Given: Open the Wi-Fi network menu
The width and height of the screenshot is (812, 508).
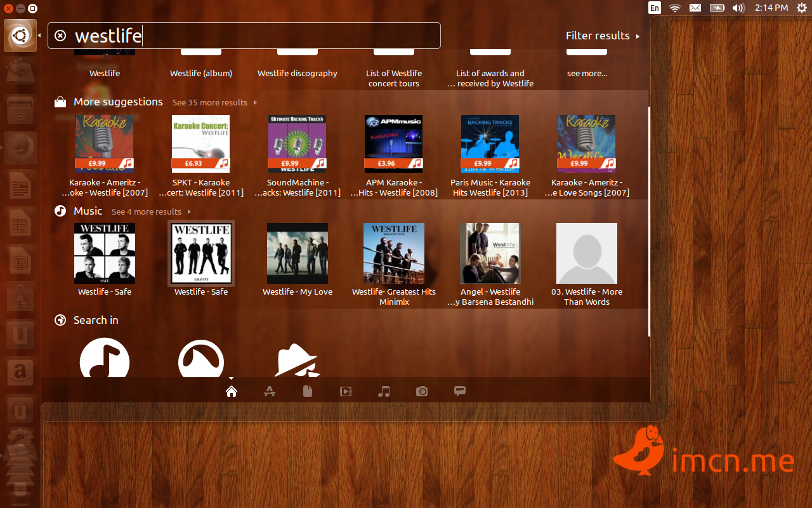Looking at the screenshot, I should pyautogui.click(x=675, y=8).
